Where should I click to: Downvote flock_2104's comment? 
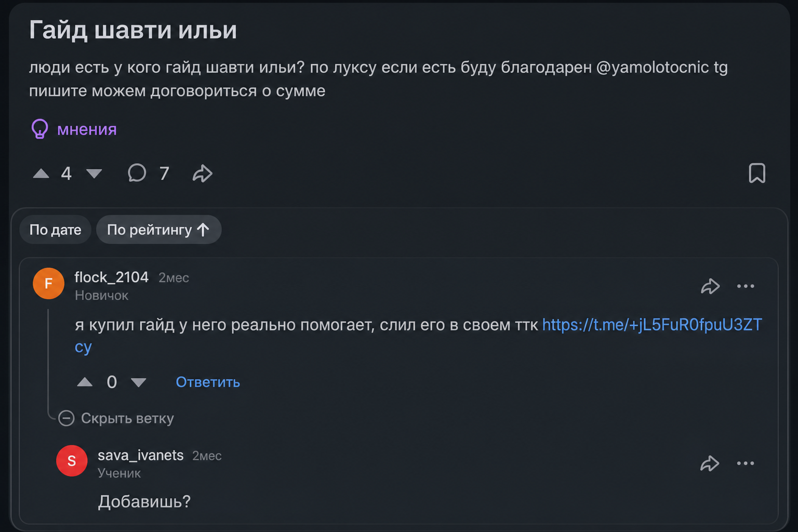click(138, 382)
